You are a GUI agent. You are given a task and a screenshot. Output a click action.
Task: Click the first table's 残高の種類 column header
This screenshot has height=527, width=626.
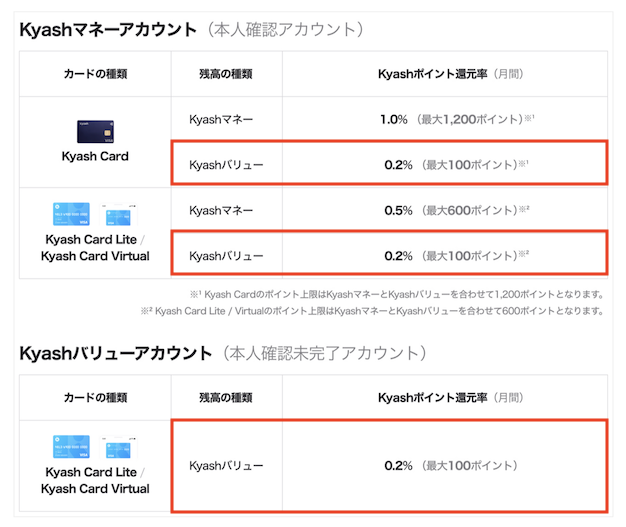(x=227, y=74)
